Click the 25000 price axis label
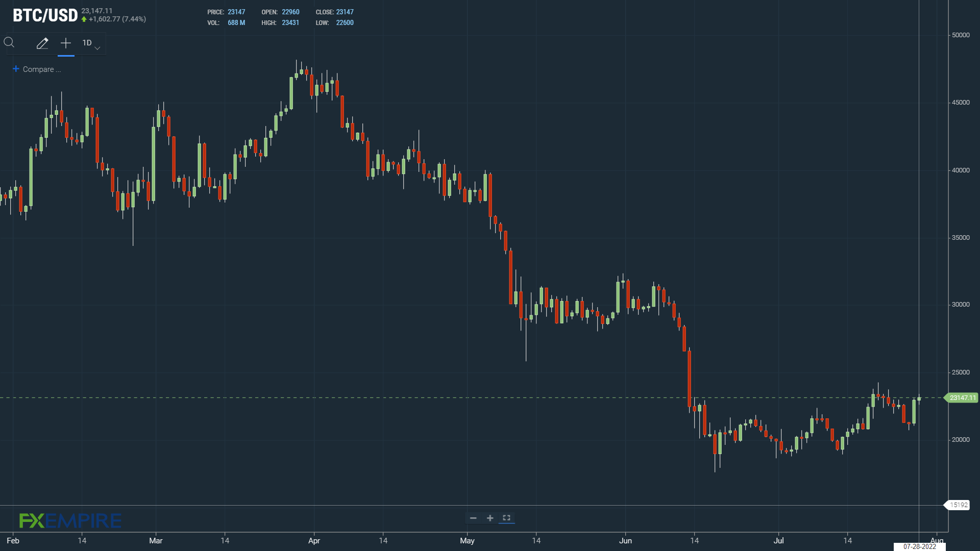 pos(961,372)
